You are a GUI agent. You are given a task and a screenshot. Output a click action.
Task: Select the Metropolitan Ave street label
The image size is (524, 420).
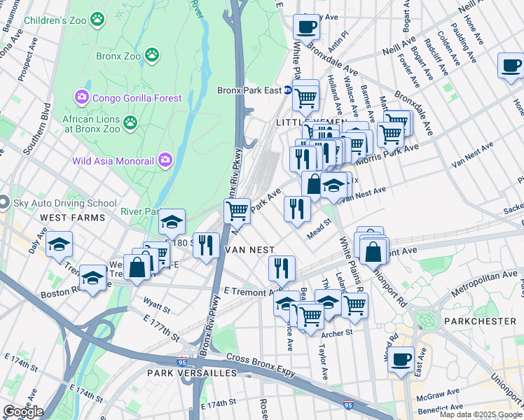coord(484,283)
